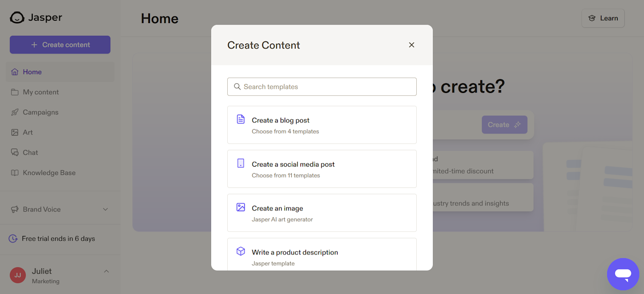Click the Marketing label under Juliet

coord(46,281)
